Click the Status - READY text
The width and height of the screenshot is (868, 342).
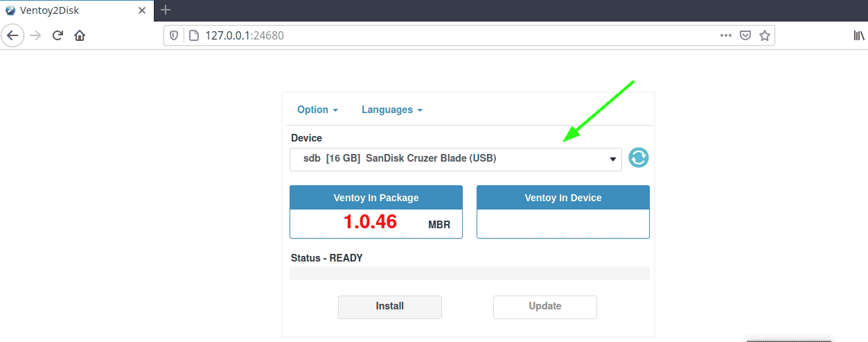point(327,258)
